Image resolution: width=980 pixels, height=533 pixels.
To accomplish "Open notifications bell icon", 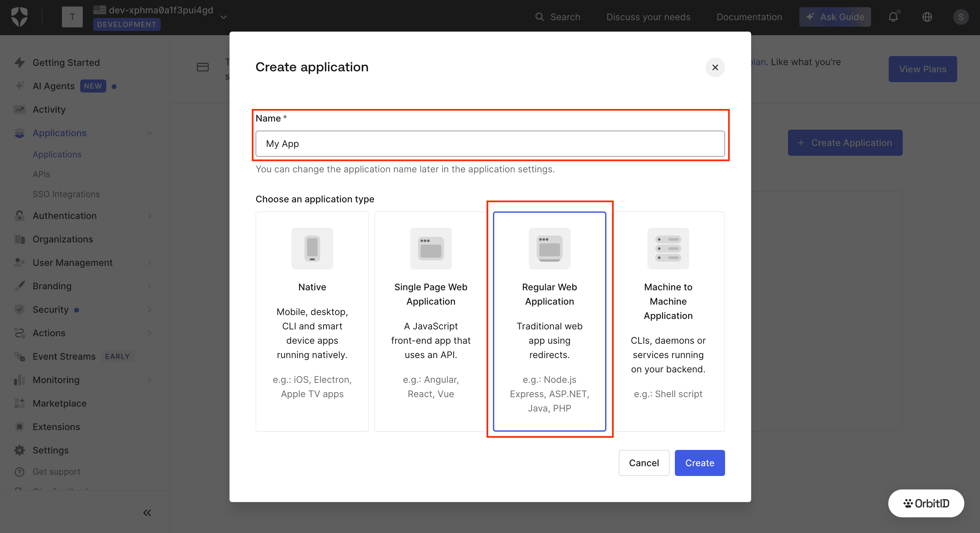I will coord(893,17).
